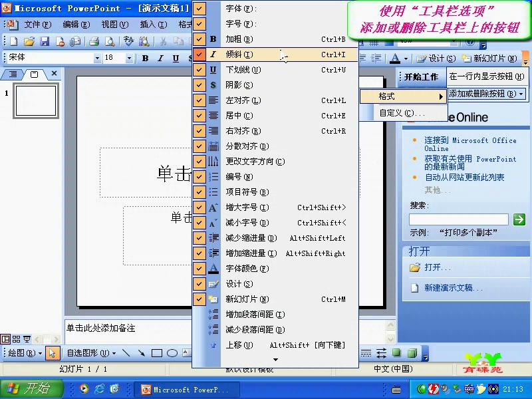532x399 pixels.
Task: Click the notes area 单击此处添加备注
Action: click(x=100, y=328)
